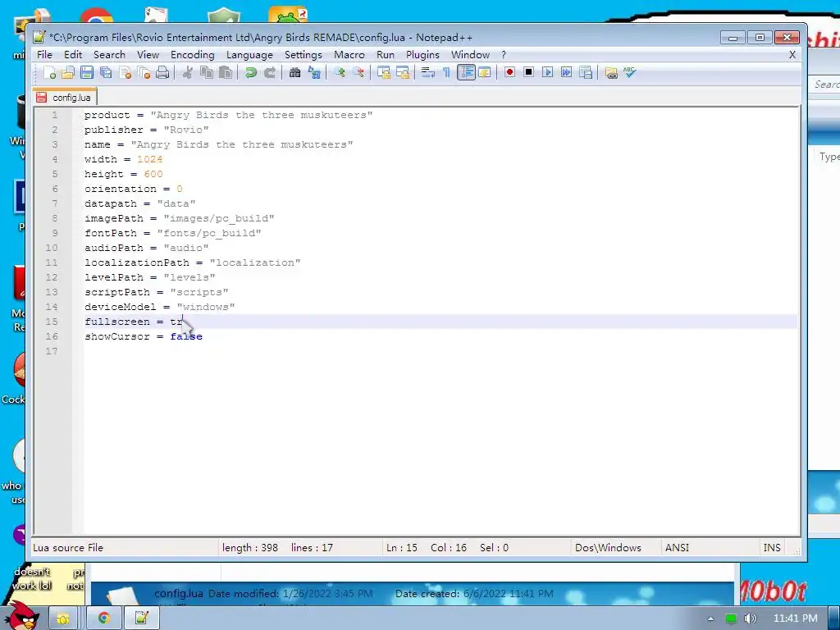Click 'Ln : 15' in status bar
This screenshot has width=840, height=630.
pos(402,547)
